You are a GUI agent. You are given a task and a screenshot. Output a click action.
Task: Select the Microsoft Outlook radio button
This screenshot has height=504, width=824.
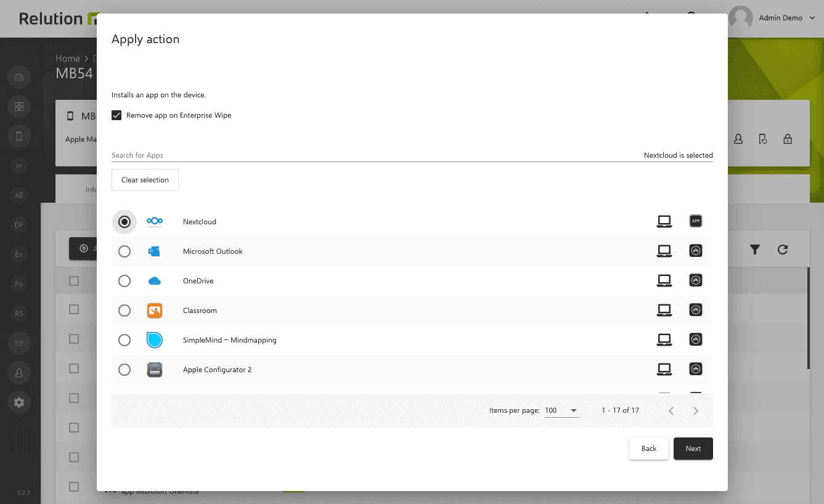124,251
